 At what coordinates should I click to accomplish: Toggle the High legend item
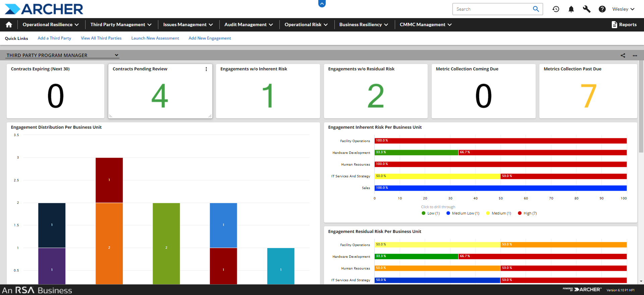click(x=527, y=213)
